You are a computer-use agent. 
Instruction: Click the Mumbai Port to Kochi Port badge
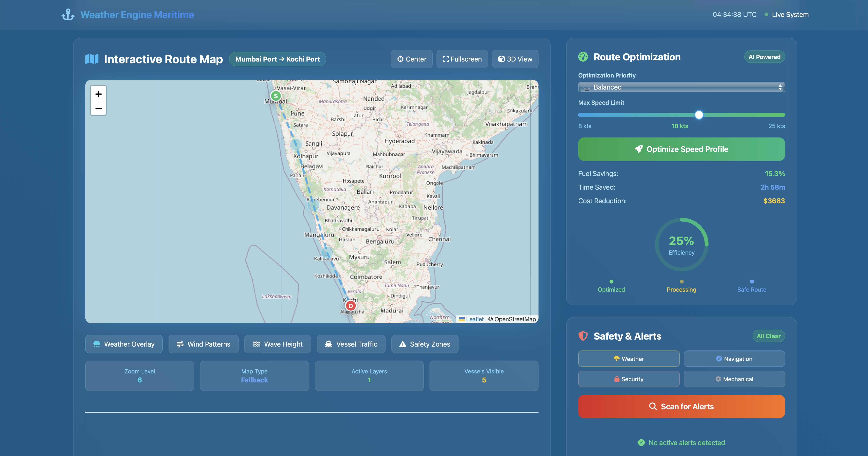[x=277, y=59]
